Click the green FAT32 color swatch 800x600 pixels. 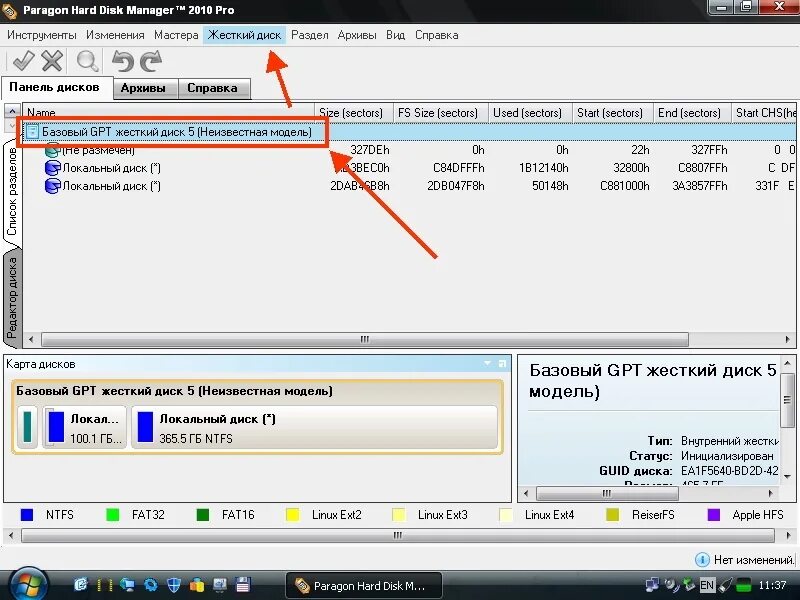tap(110, 514)
